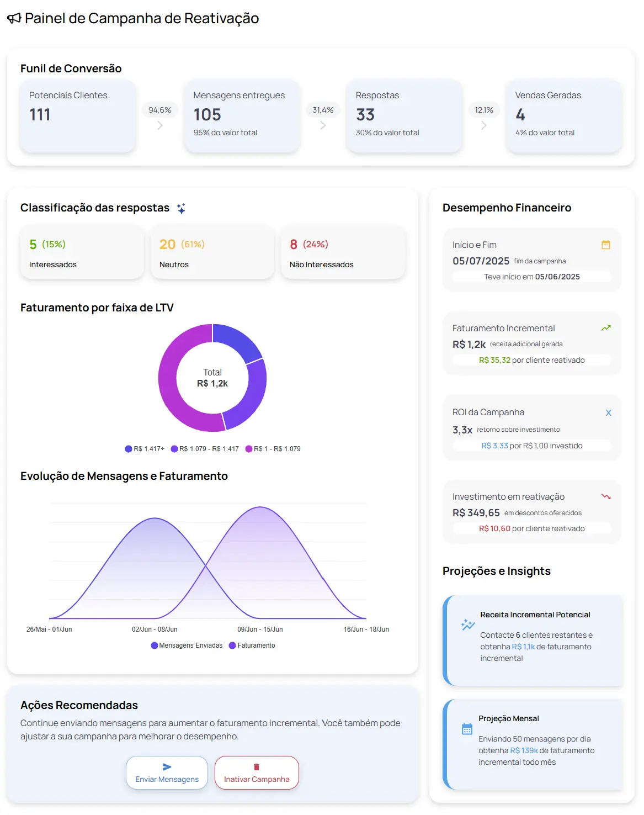The image size is (644, 815).
Task: Click the red trending-down icon on Investimento em reativação
Action: tap(606, 496)
